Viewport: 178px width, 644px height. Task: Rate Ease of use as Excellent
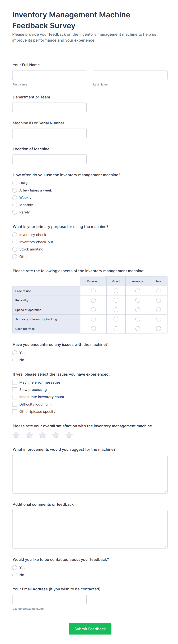pyautogui.click(x=93, y=291)
